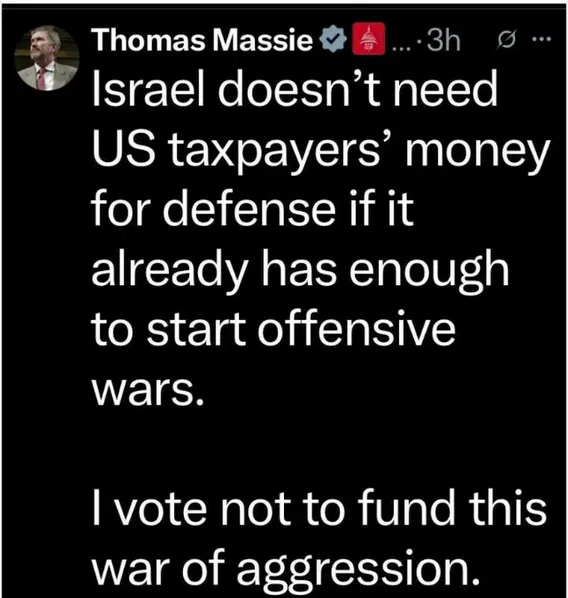
Task: Click the empty black area below the avatar
Action: click(x=47, y=305)
